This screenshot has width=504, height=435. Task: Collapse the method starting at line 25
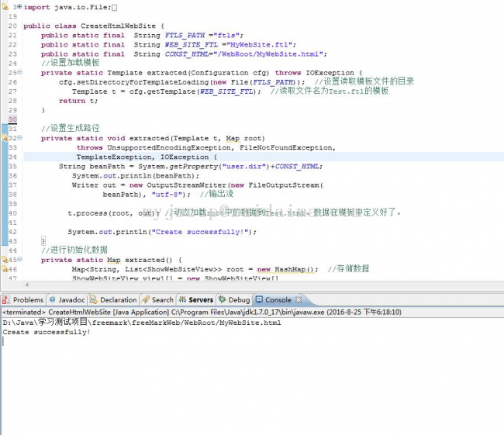click(19, 72)
